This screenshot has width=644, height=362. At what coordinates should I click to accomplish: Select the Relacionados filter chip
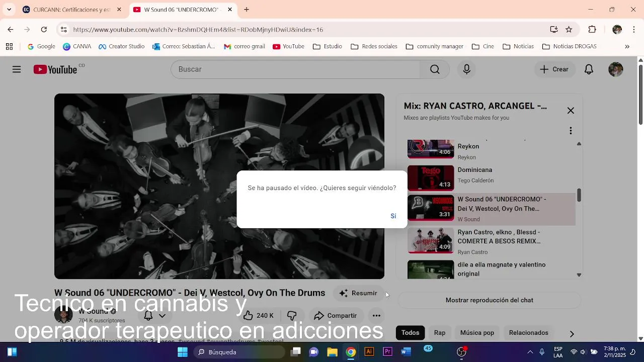pyautogui.click(x=528, y=333)
